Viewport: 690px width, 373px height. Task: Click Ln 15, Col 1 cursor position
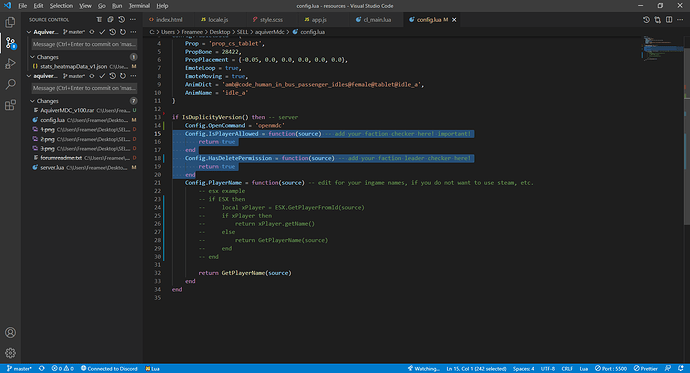pos(476,369)
